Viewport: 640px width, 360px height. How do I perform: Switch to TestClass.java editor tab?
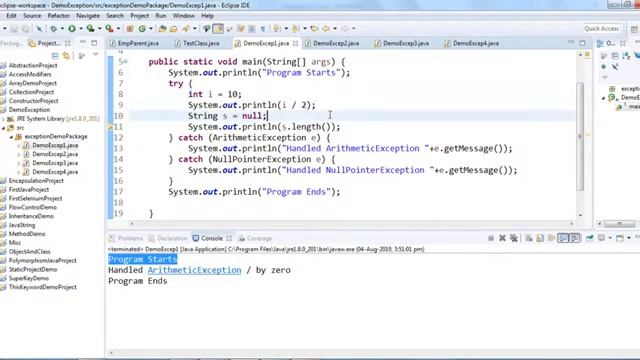(201, 43)
